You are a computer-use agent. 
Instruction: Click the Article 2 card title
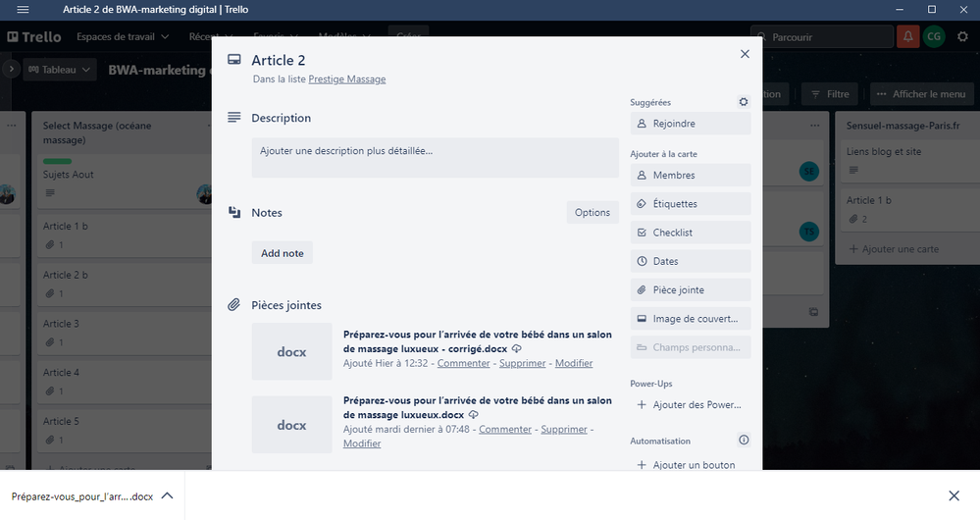(279, 60)
